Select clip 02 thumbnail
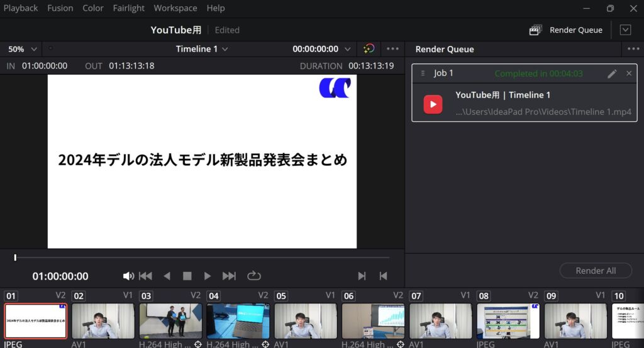This screenshot has width=644, height=348. pos(103,321)
